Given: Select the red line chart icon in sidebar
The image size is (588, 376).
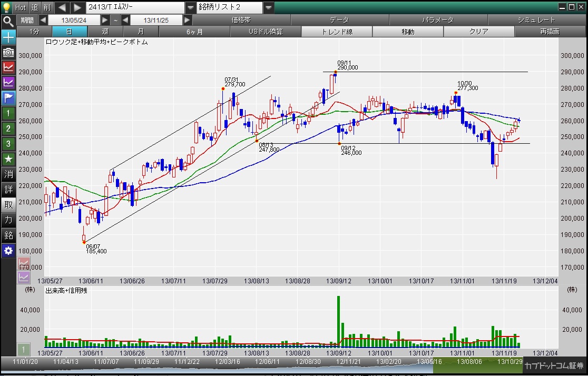Looking at the screenshot, I should coord(8,67).
